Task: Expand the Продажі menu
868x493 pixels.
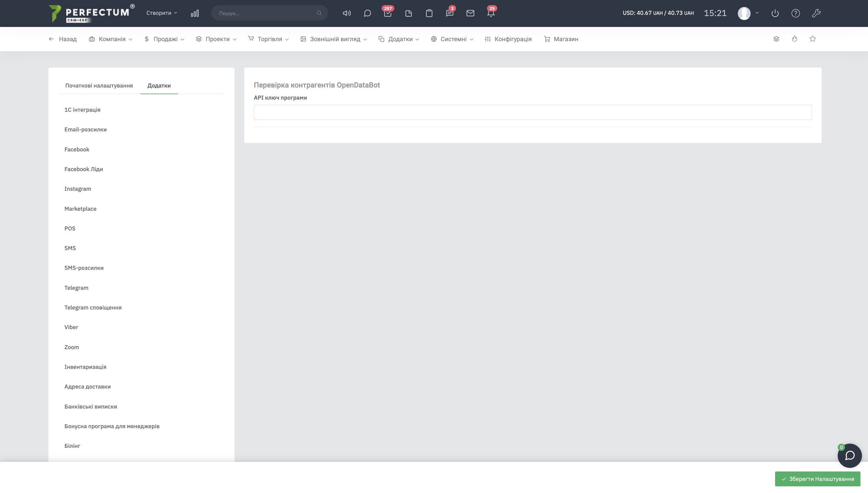Action: pos(164,39)
